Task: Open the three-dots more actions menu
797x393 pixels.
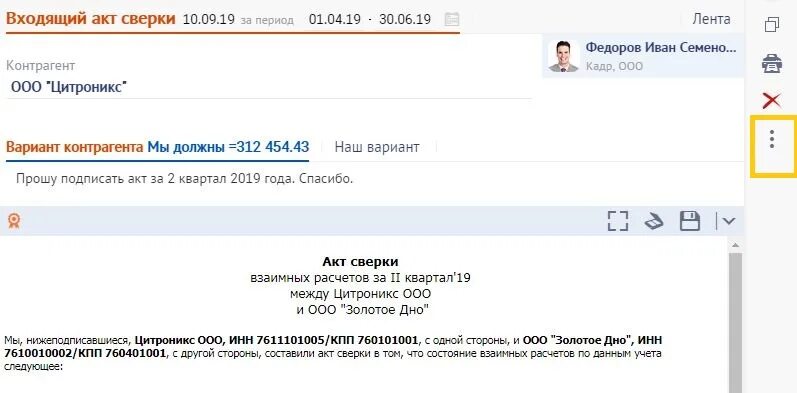Action: point(772,139)
